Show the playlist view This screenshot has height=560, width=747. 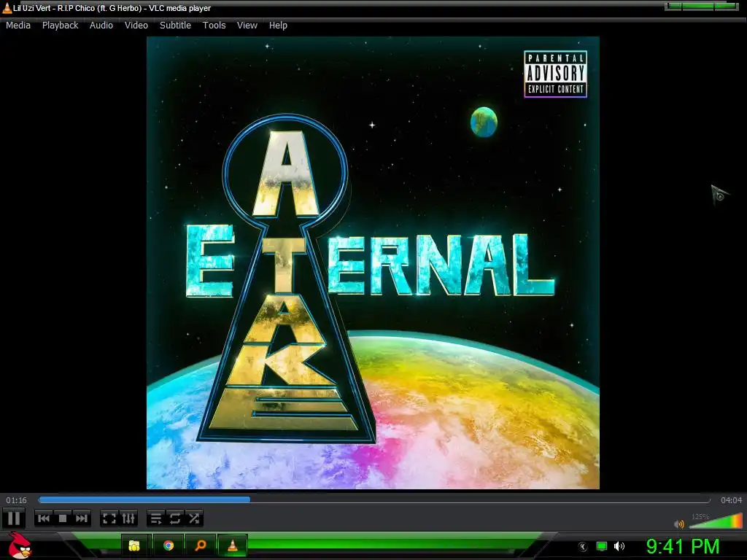click(156, 518)
